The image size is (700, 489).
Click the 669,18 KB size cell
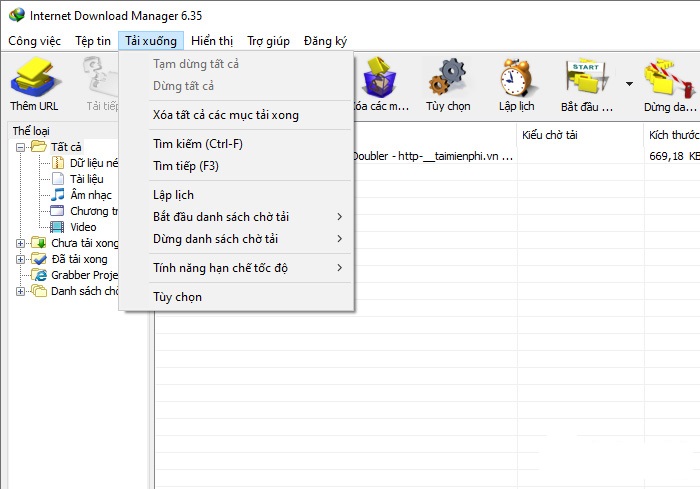[x=674, y=156]
